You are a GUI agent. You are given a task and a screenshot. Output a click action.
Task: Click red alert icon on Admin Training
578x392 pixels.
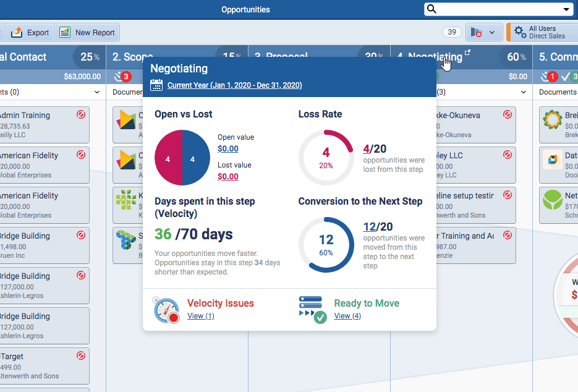[81, 114]
